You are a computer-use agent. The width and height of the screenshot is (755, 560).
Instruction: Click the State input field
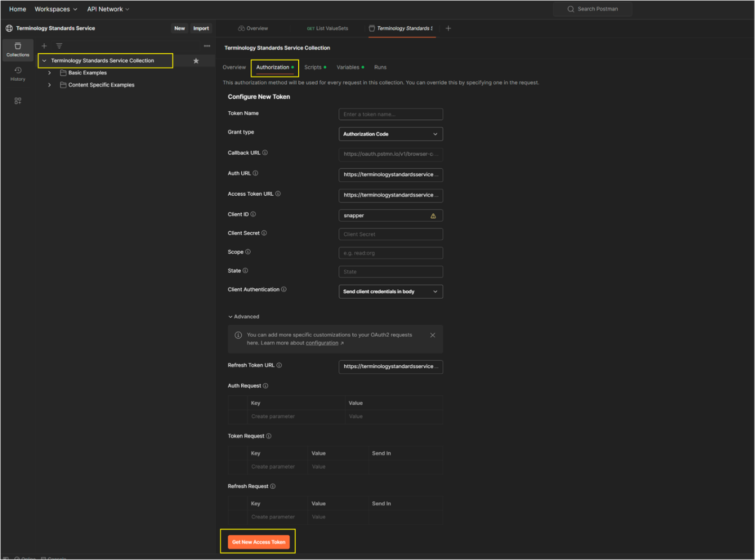(x=391, y=272)
